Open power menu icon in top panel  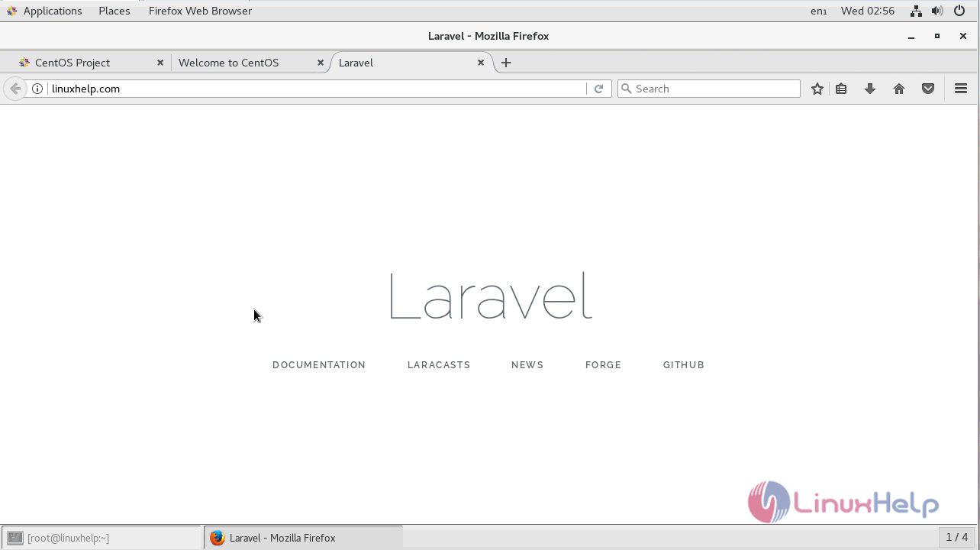tap(959, 11)
